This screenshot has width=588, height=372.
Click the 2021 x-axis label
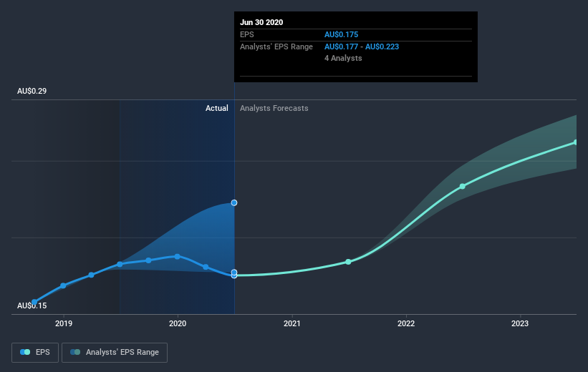click(x=292, y=323)
